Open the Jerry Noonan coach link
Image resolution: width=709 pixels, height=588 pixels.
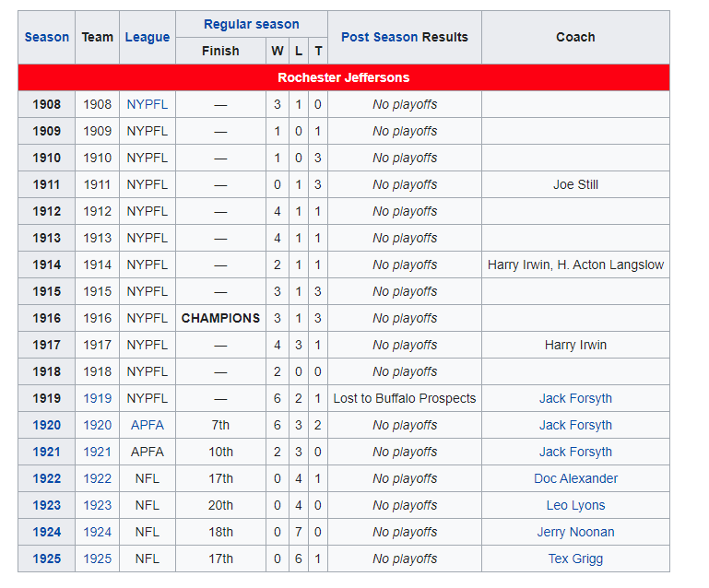[x=575, y=532]
